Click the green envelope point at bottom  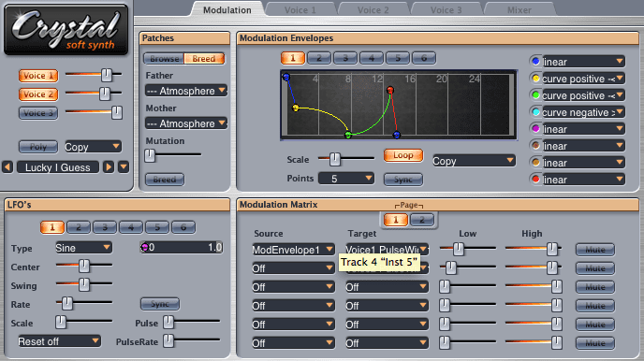click(x=348, y=135)
